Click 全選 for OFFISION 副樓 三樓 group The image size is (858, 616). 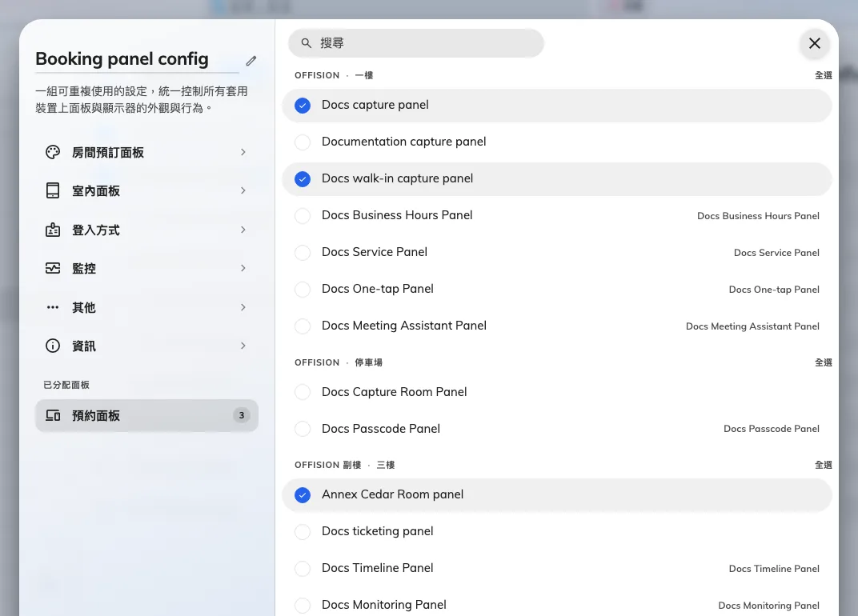[x=823, y=465]
